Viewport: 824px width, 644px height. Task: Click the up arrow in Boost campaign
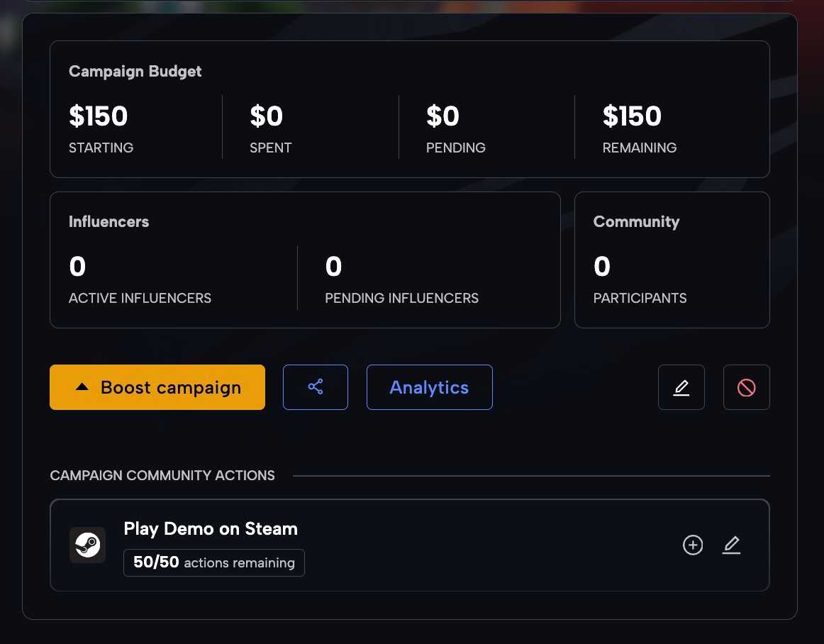pos(82,387)
